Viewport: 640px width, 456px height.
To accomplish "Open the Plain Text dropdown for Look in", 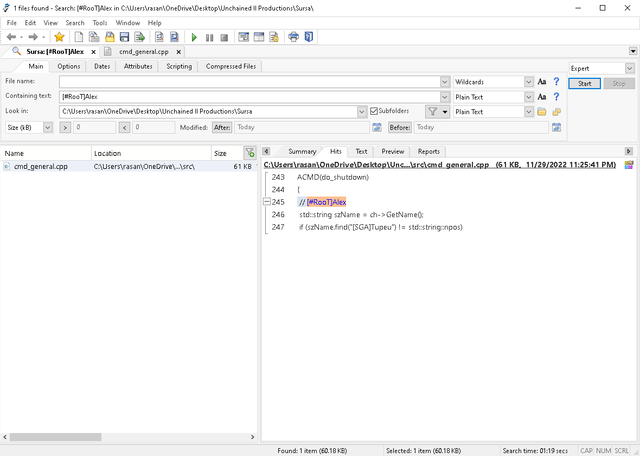I will pos(529,111).
